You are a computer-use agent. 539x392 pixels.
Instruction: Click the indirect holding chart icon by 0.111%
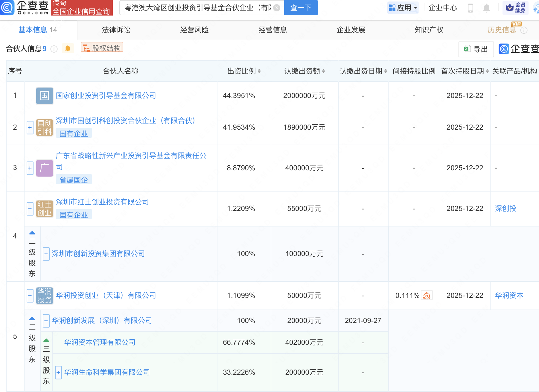point(427,296)
